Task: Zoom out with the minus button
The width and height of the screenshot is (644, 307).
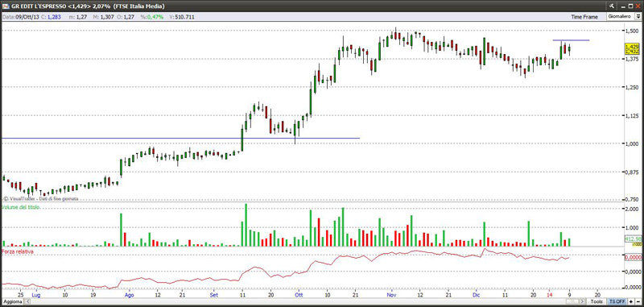Action: 638,301
